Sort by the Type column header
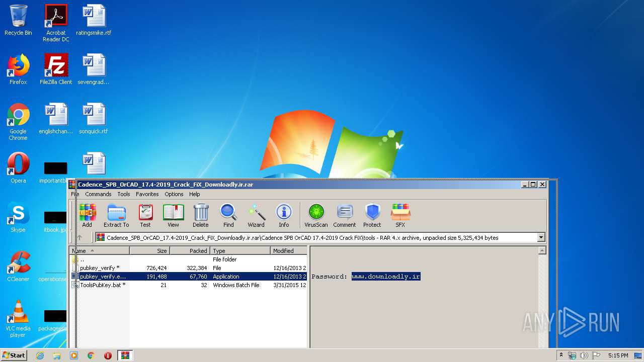Viewport: 644px width, 362px height. (x=240, y=250)
